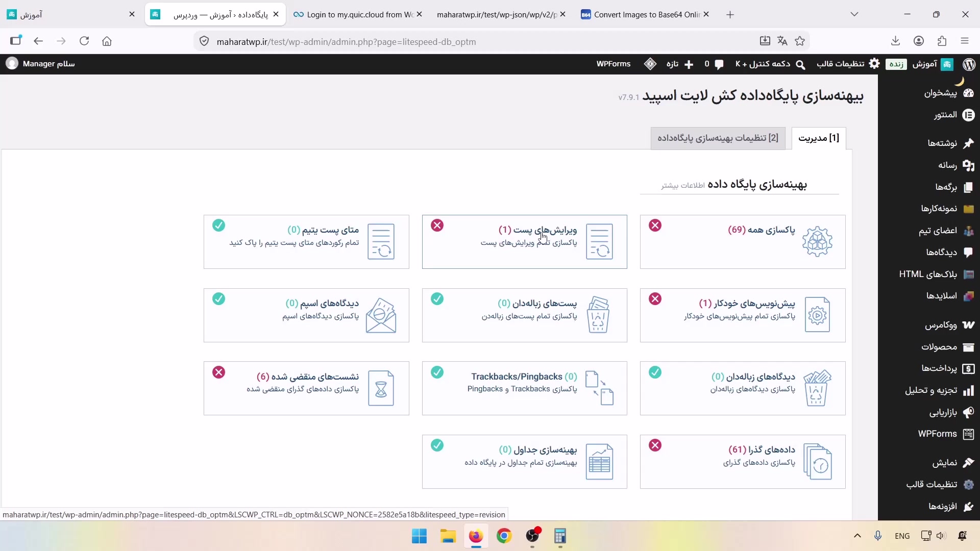Switch to the maharatwp.ir wp-json browser tab
The image size is (980, 551).
[x=501, y=15]
